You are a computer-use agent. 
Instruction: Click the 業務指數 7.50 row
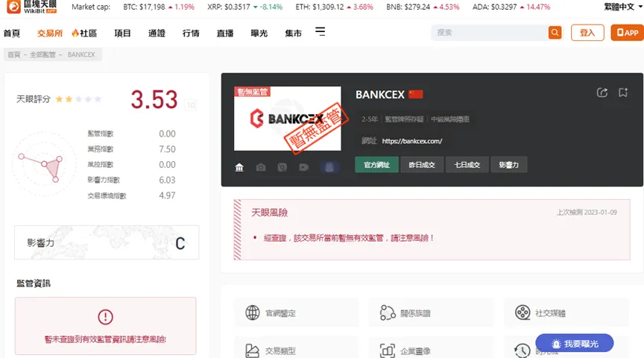click(x=131, y=148)
